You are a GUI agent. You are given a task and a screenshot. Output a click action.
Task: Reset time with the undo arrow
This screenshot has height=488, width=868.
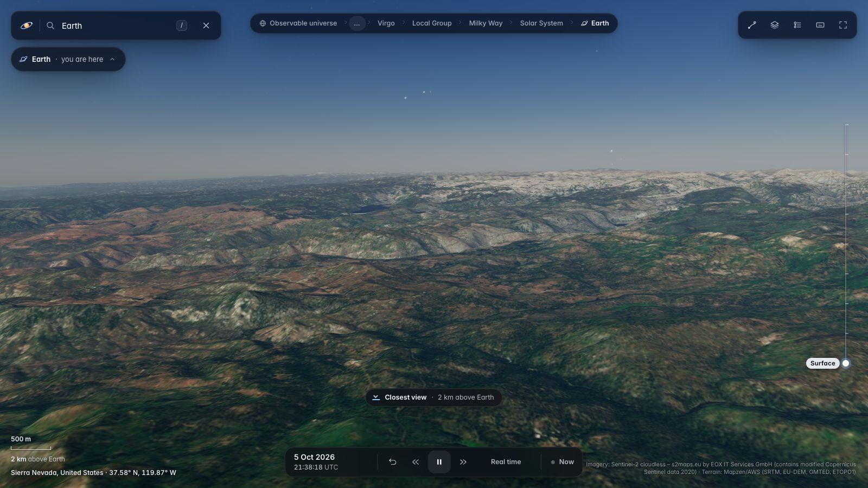393,462
